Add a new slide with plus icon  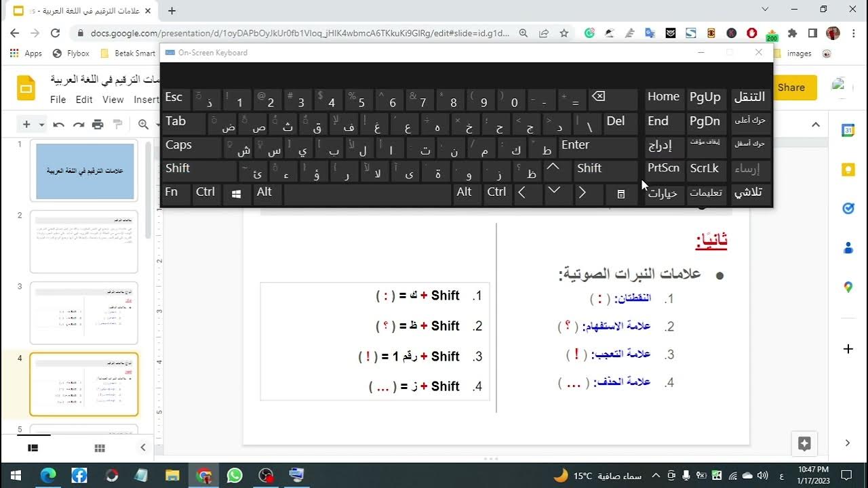point(26,124)
